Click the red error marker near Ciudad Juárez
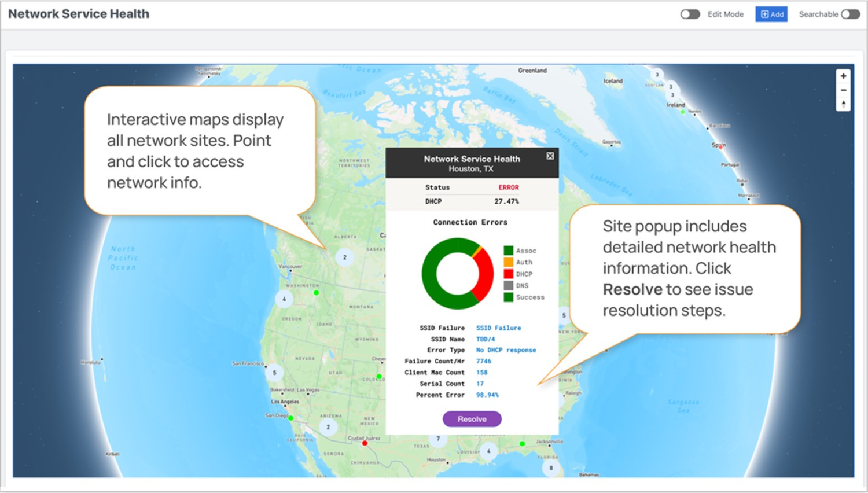The image size is (868, 493). (x=364, y=443)
